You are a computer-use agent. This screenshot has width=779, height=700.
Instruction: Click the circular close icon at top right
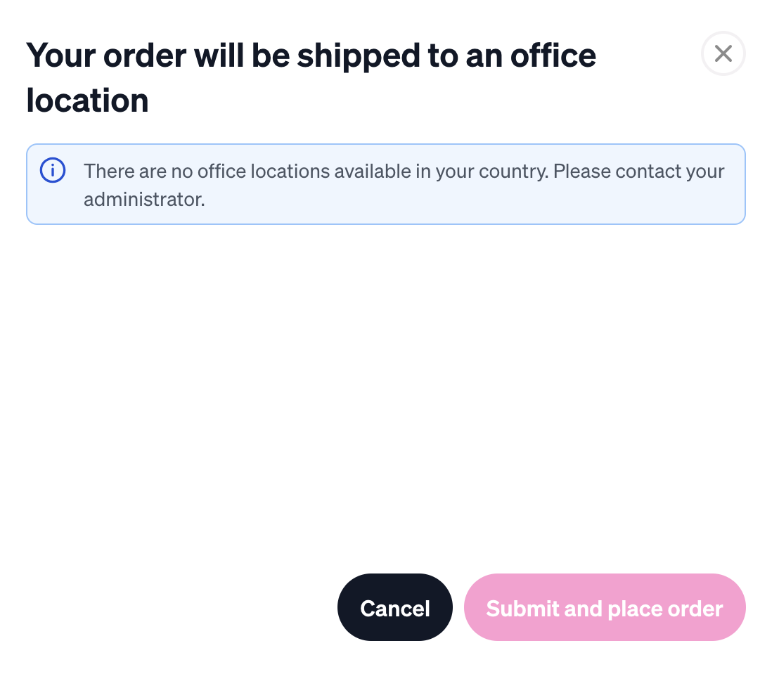click(723, 53)
